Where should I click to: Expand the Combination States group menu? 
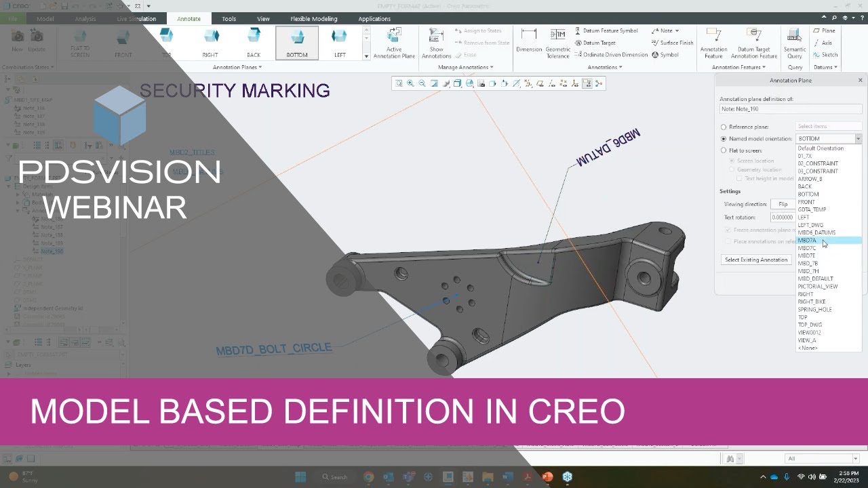click(29, 67)
